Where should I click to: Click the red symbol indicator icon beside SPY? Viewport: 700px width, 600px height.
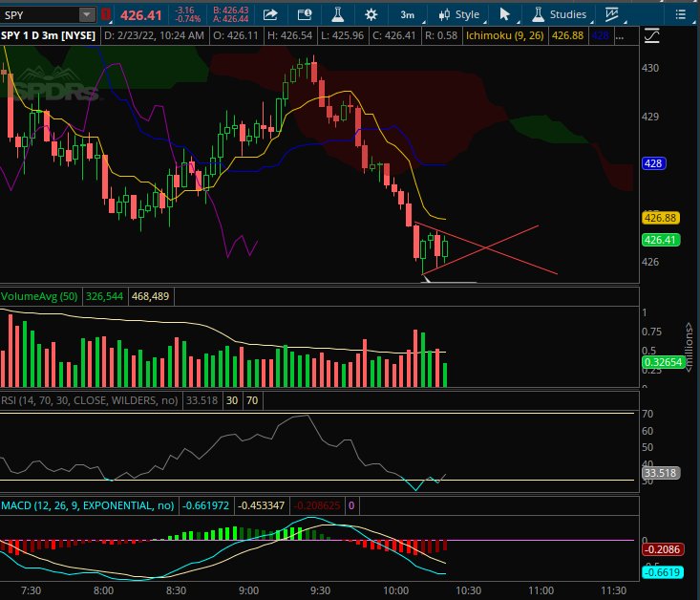(x=105, y=14)
